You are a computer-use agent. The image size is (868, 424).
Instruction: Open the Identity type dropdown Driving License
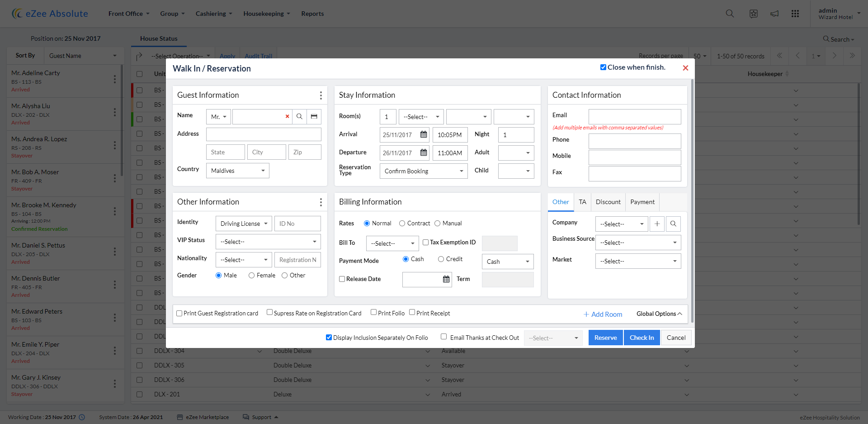244,224
